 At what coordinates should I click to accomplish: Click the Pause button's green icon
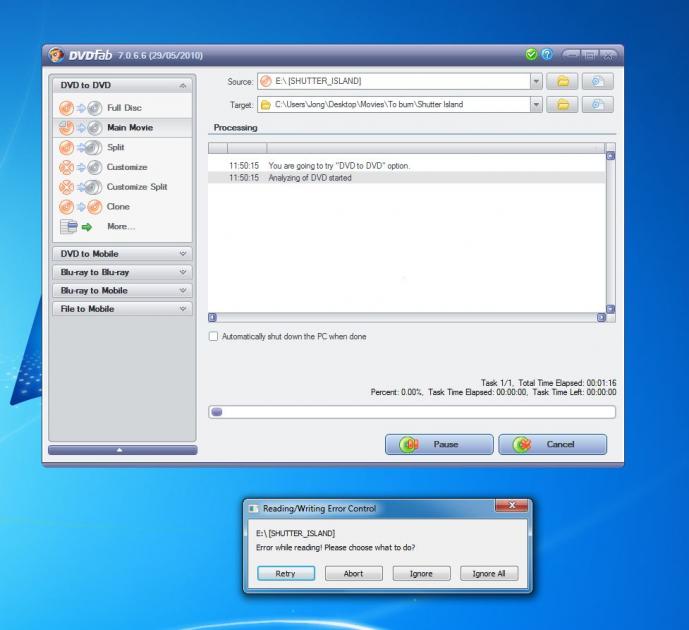pyautogui.click(x=409, y=445)
